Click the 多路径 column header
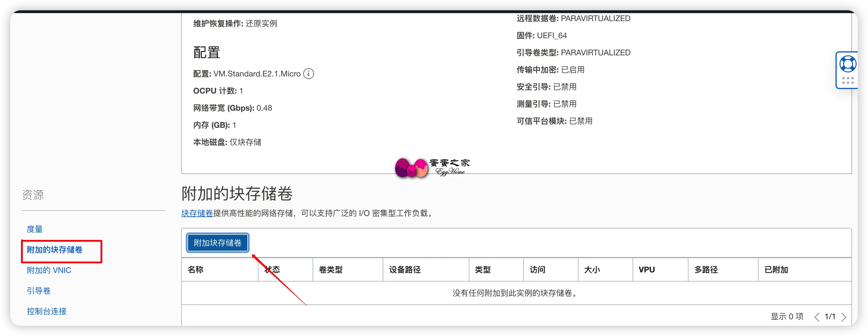Screen dimensions: 868x336 (706, 270)
